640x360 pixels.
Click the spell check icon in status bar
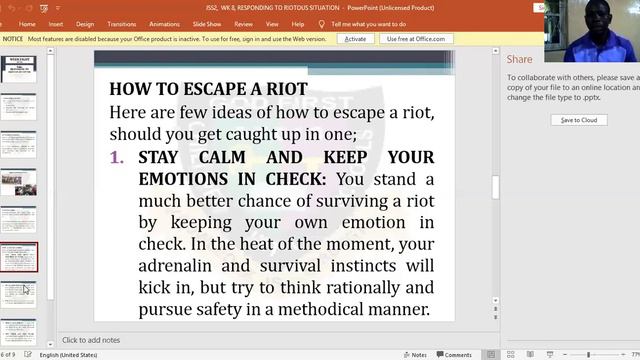pos(28,354)
